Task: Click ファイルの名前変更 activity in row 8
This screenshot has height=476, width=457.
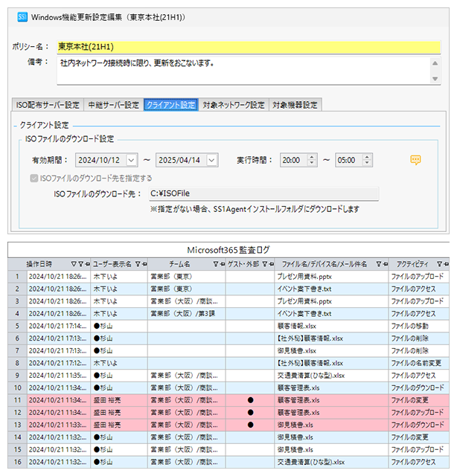Action: coord(419,363)
